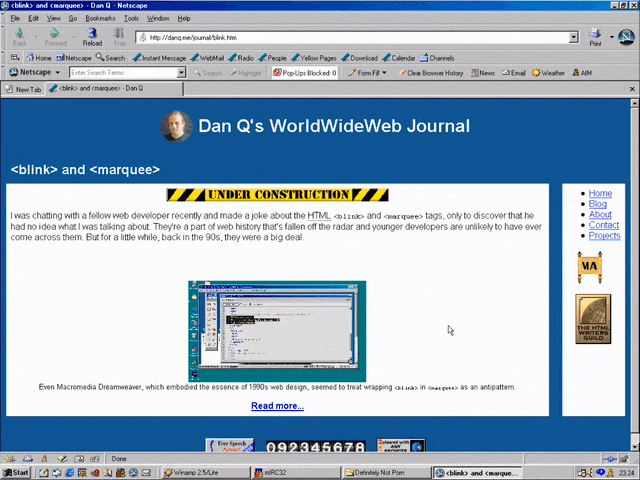Check Weather from the Netscape toolbar
Image resolution: width=640 pixels, height=480 pixels.
click(548, 73)
